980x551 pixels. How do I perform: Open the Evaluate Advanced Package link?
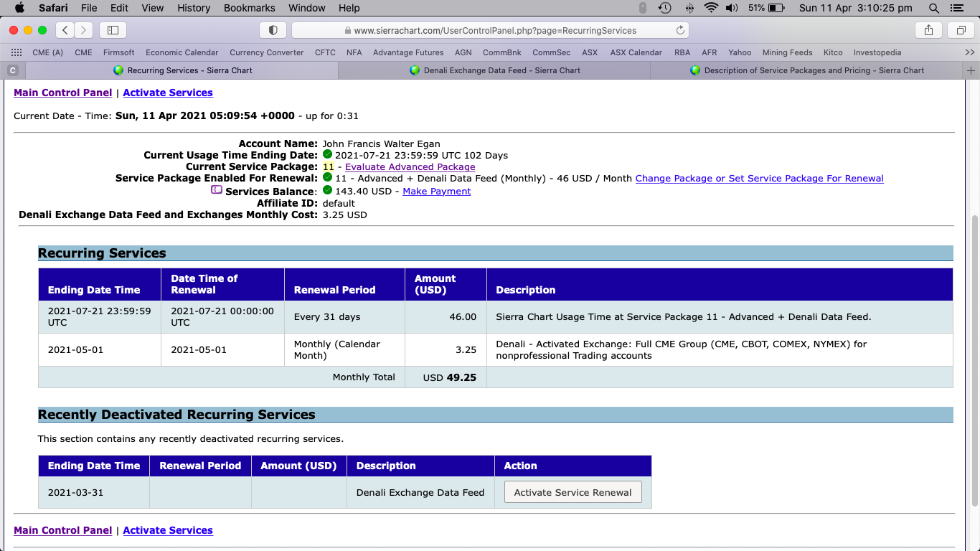point(410,166)
